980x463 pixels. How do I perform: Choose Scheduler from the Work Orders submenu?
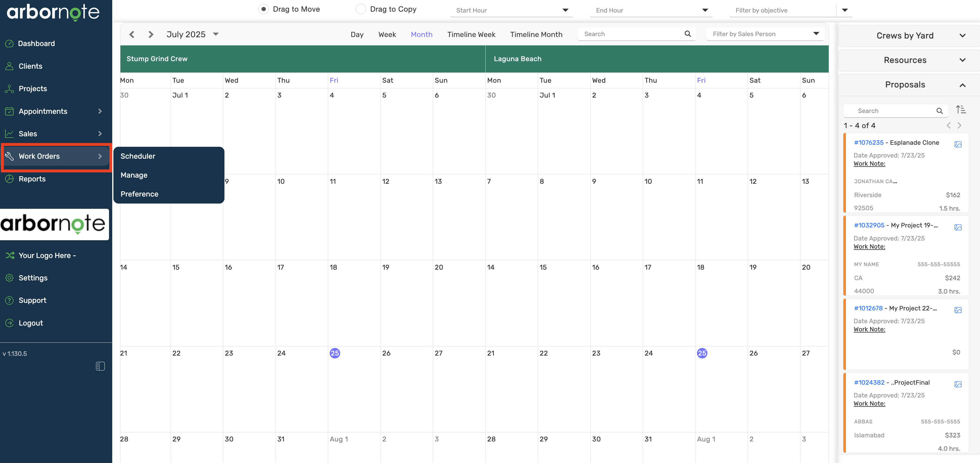pos(138,156)
